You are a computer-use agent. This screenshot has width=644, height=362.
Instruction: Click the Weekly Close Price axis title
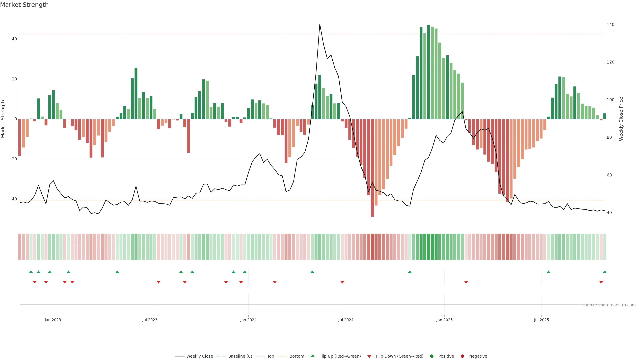point(621,119)
